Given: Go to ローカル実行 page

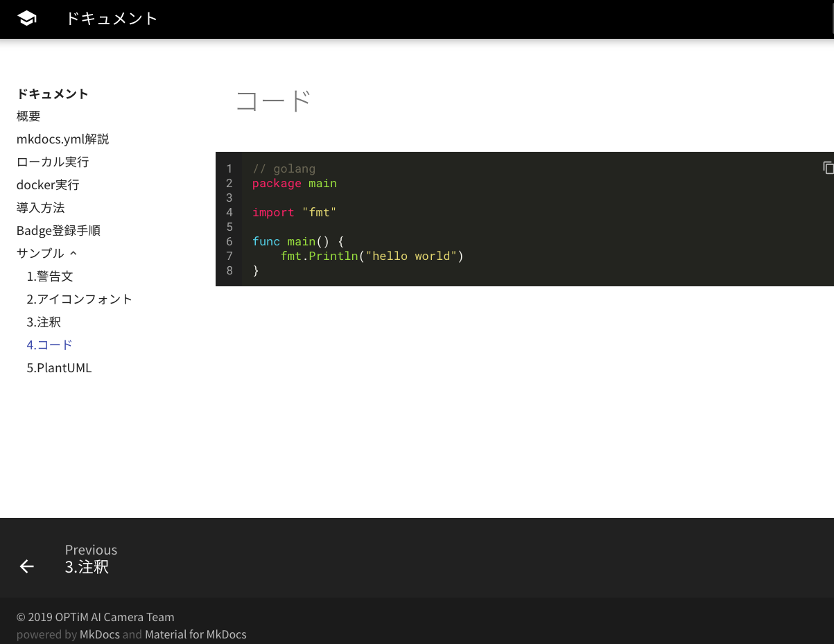Looking at the screenshot, I should coord(53,162).
